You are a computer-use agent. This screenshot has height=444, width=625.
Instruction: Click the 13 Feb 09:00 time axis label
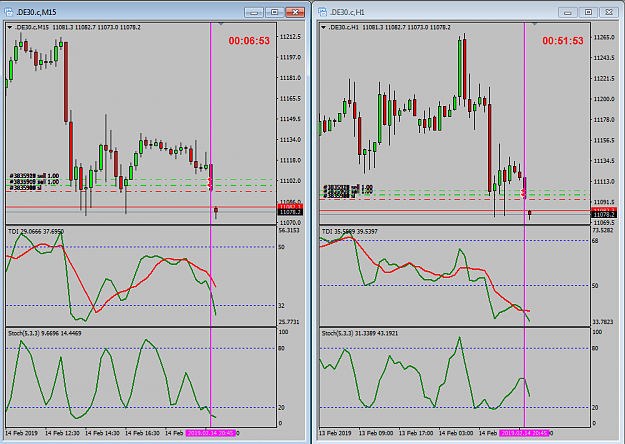pyautogui.click(x=376, y=433)
